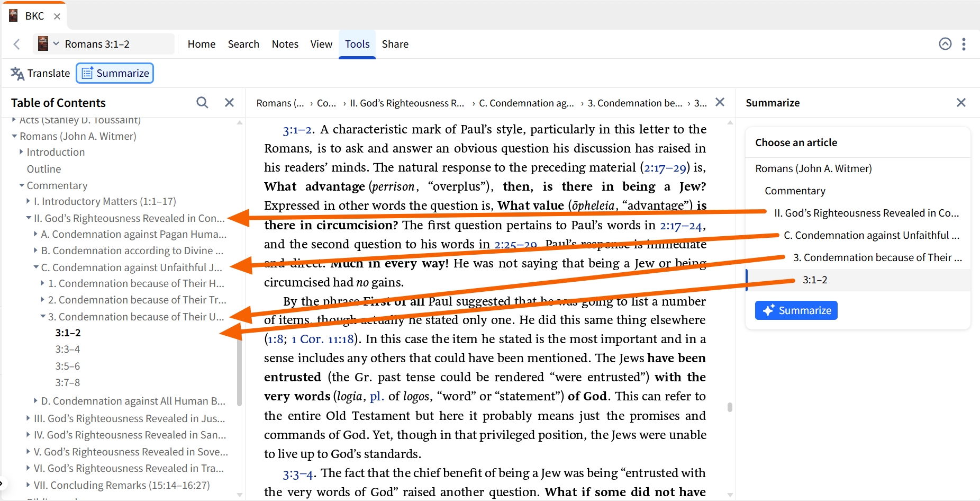Collapse II. God's Righteousness Revealed in Con... node
The height and width of the screenshot is (501, 980).
click(x=29, y=218)
